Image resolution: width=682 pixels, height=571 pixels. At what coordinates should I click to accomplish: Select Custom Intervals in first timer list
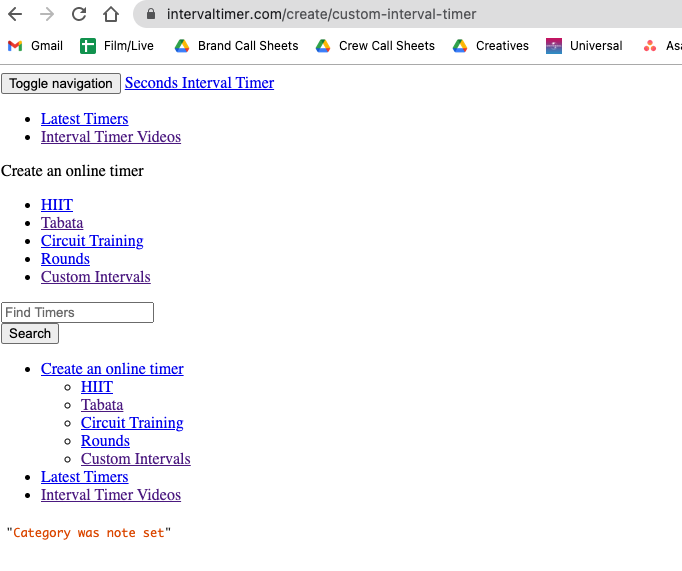[96, 277]
